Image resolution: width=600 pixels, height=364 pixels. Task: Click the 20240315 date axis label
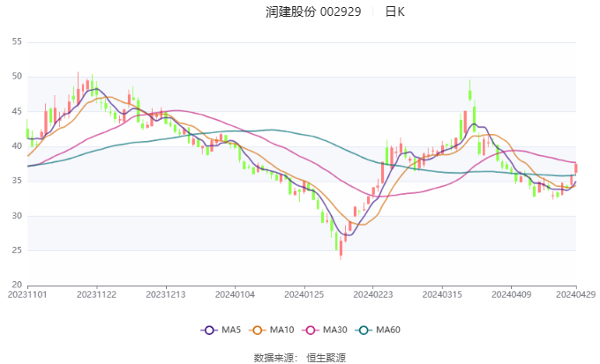pos(439,294)
